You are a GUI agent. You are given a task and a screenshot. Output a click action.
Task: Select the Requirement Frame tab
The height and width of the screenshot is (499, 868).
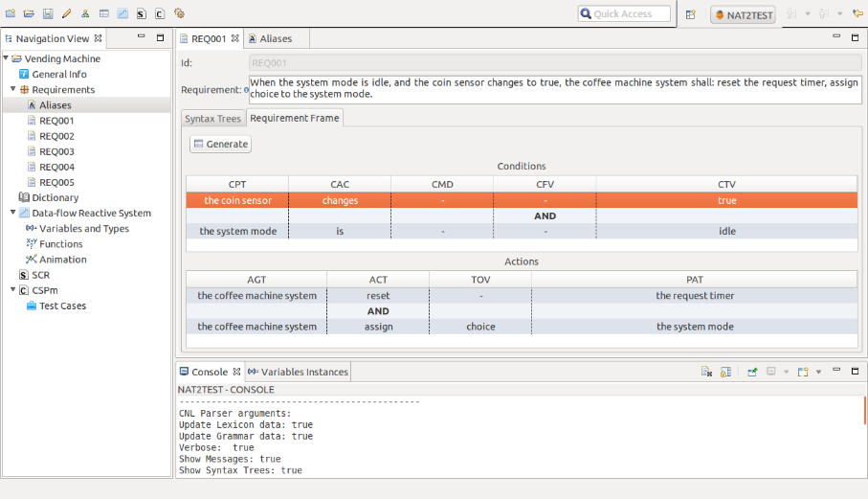(x=295, y=118)
